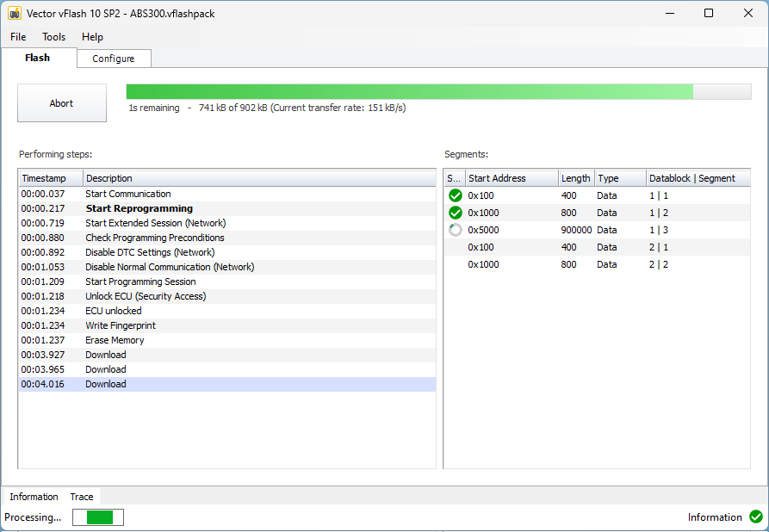
Task: Maximize the vFlash window
Action: 709,13
